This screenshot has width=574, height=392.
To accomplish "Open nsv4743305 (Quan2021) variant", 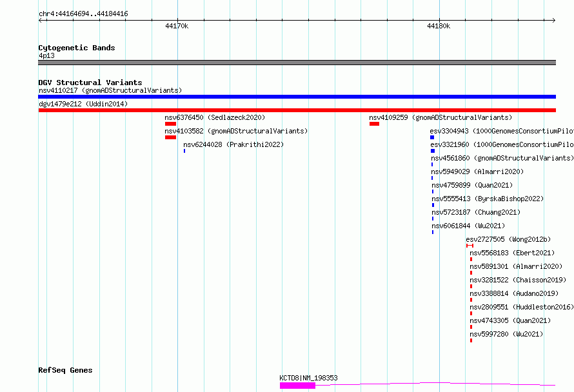I will pyautogui.click(x=510, y=320).
